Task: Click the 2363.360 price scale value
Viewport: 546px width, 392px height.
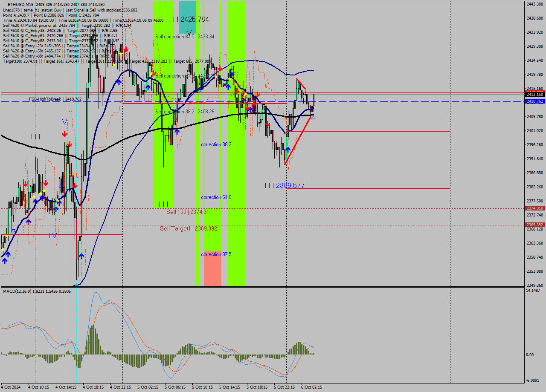Action: (x=534, y=243)
